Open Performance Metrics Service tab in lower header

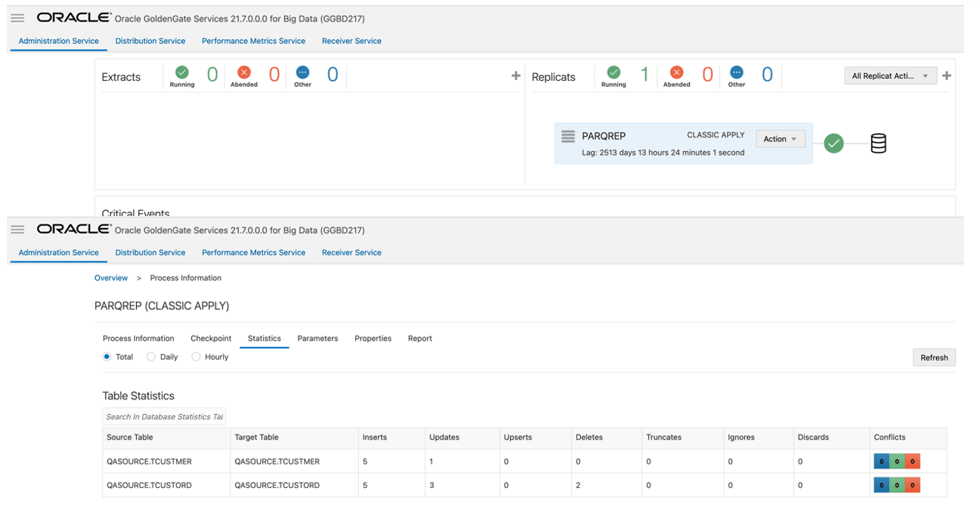click(254, 252)
